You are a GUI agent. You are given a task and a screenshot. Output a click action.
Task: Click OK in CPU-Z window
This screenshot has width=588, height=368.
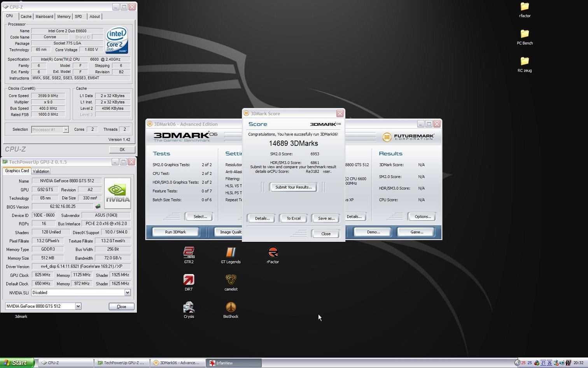click(122, 150)
